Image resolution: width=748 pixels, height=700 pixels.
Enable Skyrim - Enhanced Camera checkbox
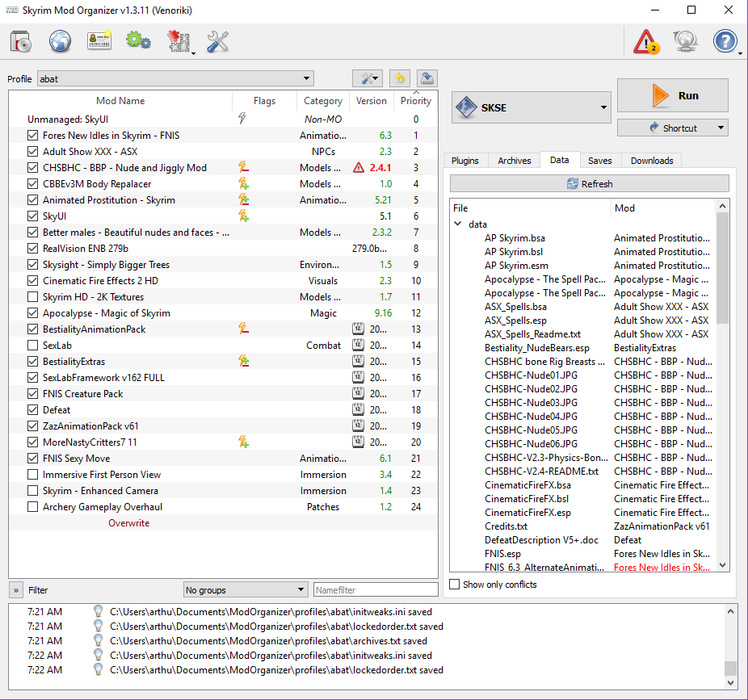(x=32, y=491)
